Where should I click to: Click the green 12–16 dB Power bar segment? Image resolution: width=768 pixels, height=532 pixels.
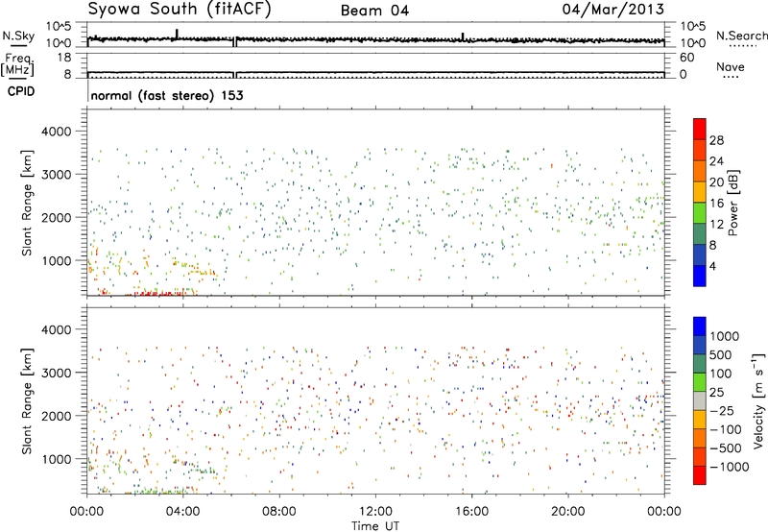point(700,213)
